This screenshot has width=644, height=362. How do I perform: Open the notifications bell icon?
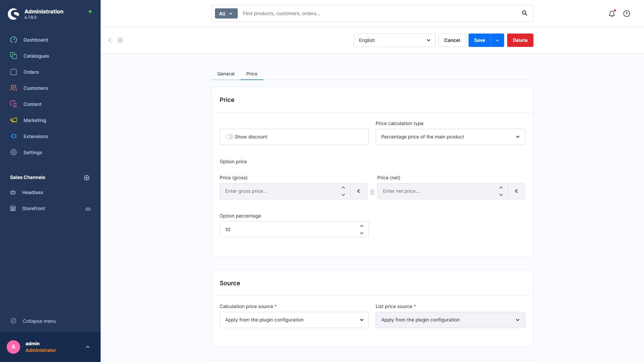click(x=612, y=14)
